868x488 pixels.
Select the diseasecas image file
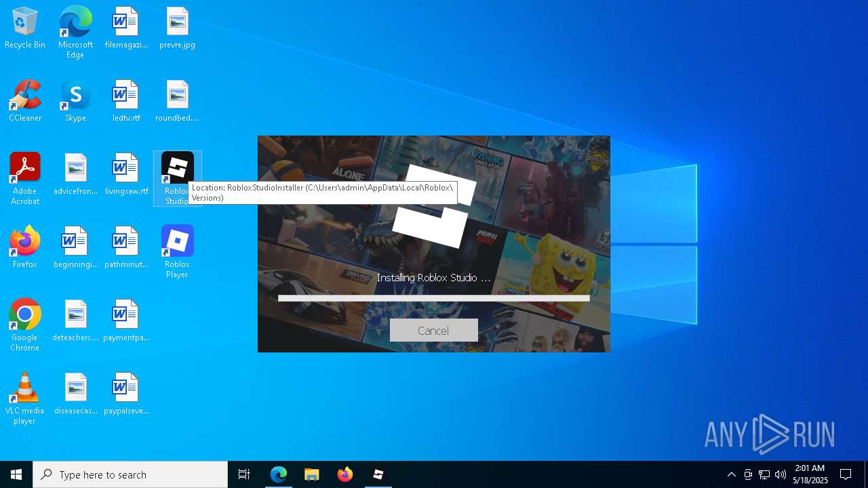tap(75, 394)
